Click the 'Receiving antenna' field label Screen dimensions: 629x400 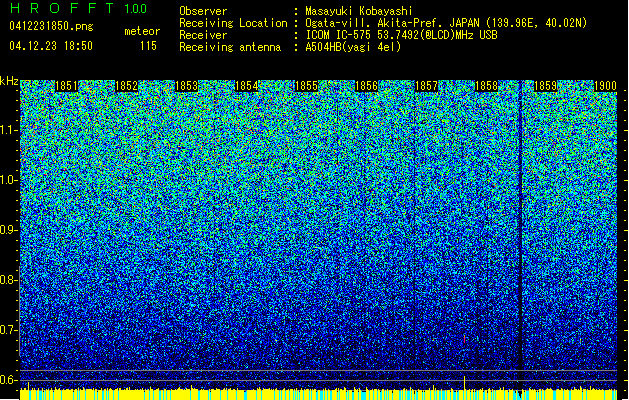[230, 47]
